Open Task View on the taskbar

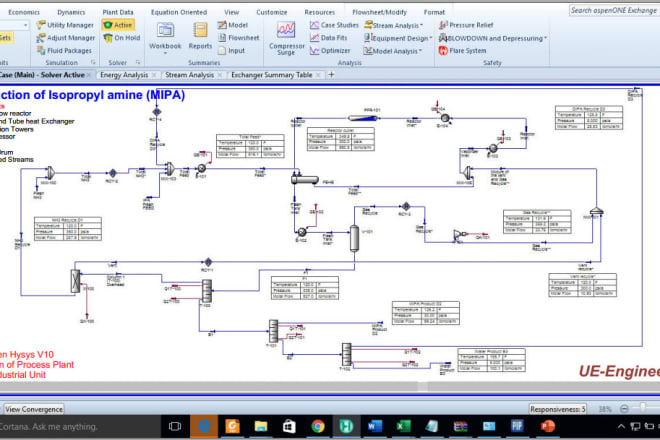[175, 427]
